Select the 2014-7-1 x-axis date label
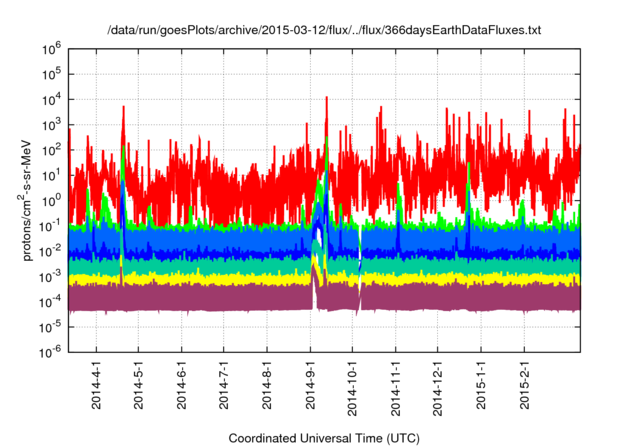 tap(224, 385)
